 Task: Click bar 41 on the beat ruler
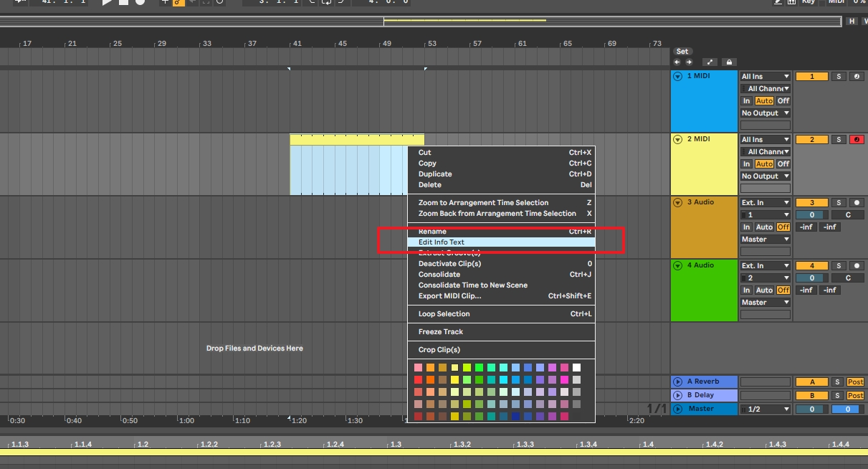(x=297, y=44)
